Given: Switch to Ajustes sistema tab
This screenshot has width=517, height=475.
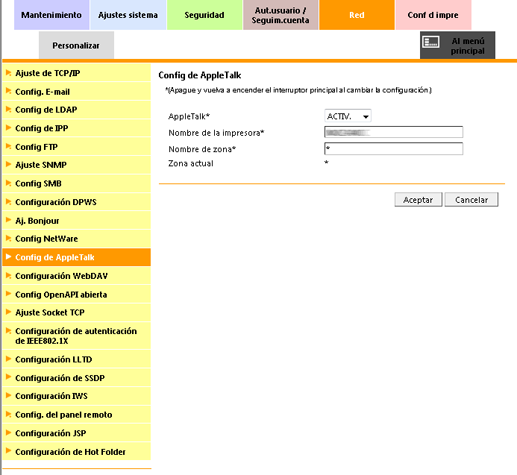Looking at the screenshot, I should pyautogui.click(x=128, y=15).
